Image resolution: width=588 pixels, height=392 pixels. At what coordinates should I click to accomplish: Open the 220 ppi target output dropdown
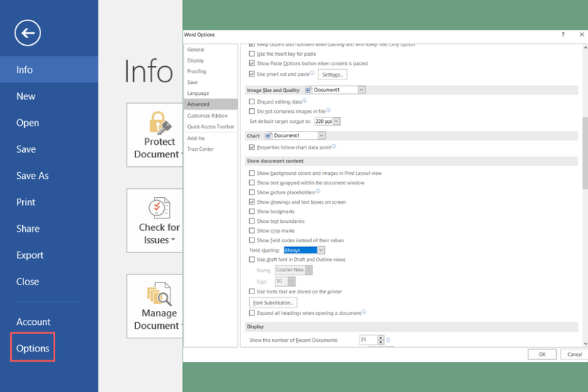point(337,121)
